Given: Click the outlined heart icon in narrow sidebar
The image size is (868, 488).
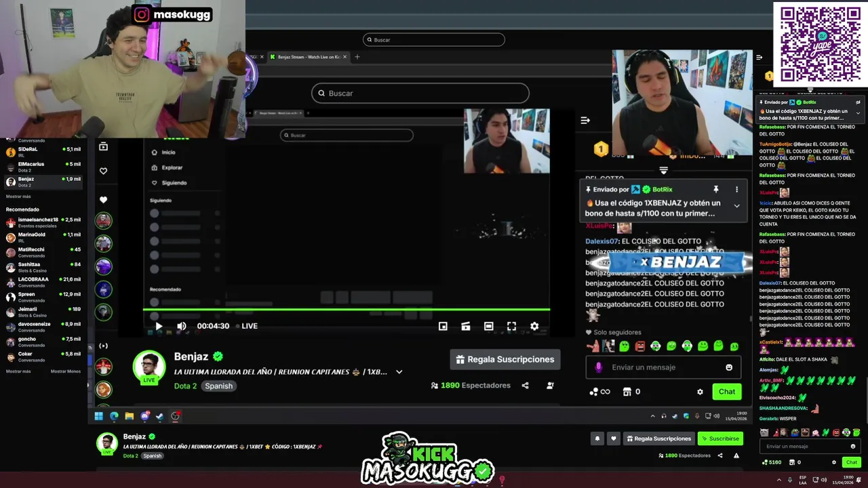Looking at the screenshot, I should tap(103, 171).
